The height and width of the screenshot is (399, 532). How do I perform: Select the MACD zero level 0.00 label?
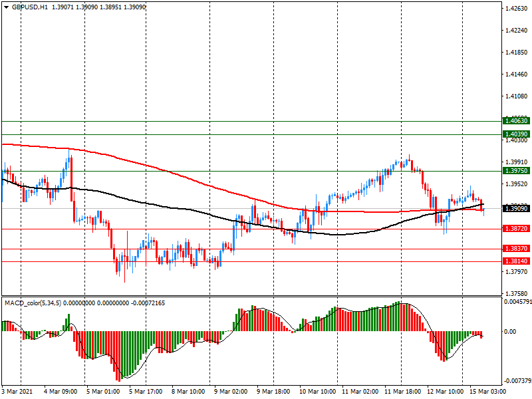510,332
